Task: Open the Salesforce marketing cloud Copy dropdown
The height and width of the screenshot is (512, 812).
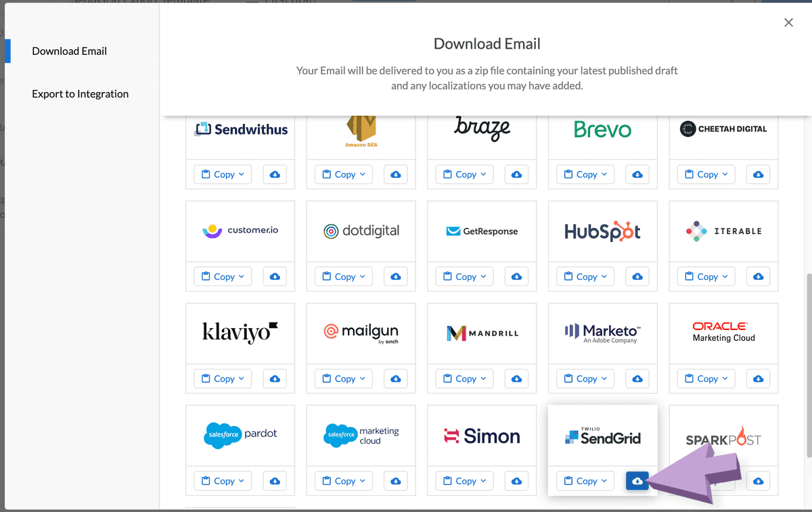Action: coord(344,481)
